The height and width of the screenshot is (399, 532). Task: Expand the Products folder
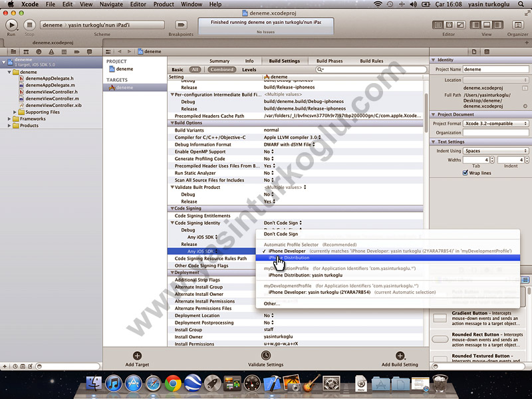coord(9,126)
